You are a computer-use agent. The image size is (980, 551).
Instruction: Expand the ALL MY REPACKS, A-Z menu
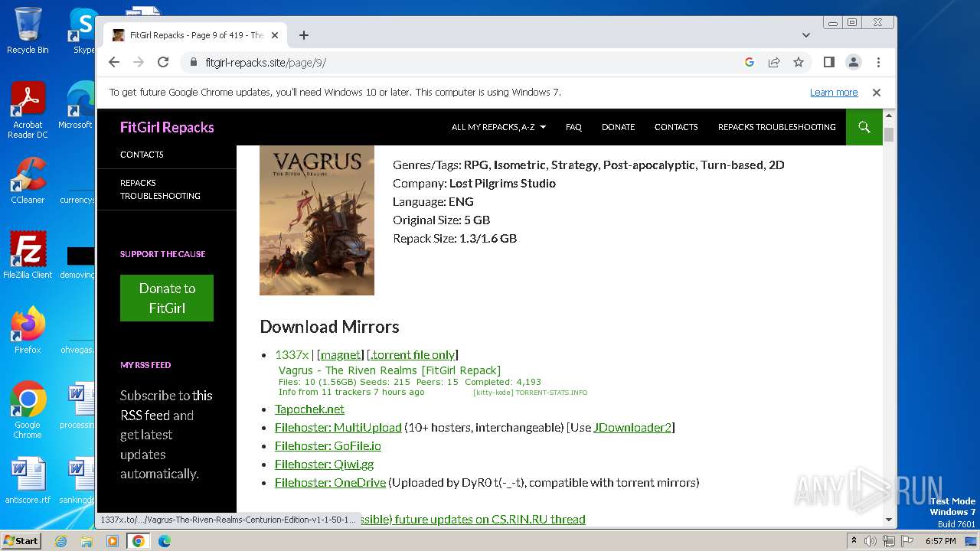click(498, 127)
